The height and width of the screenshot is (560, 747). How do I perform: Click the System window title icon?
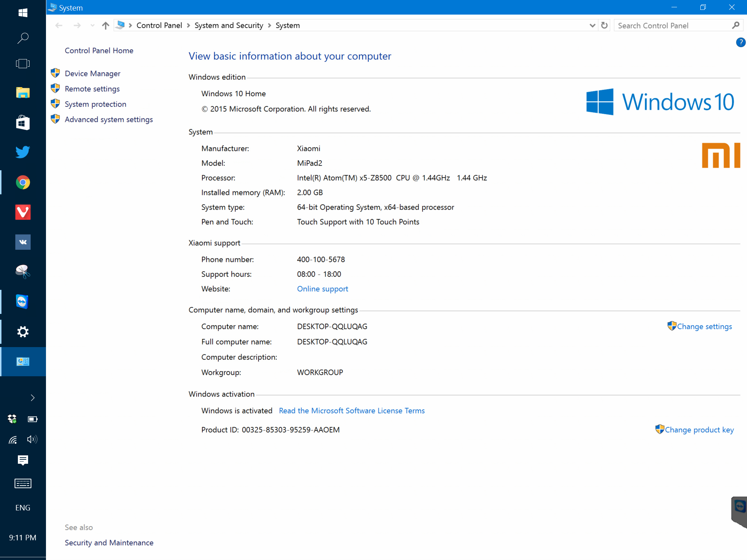[53, 8]
